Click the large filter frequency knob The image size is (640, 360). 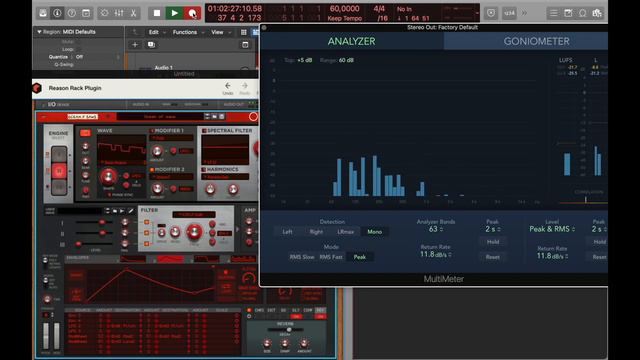click(x=194, y=232)
